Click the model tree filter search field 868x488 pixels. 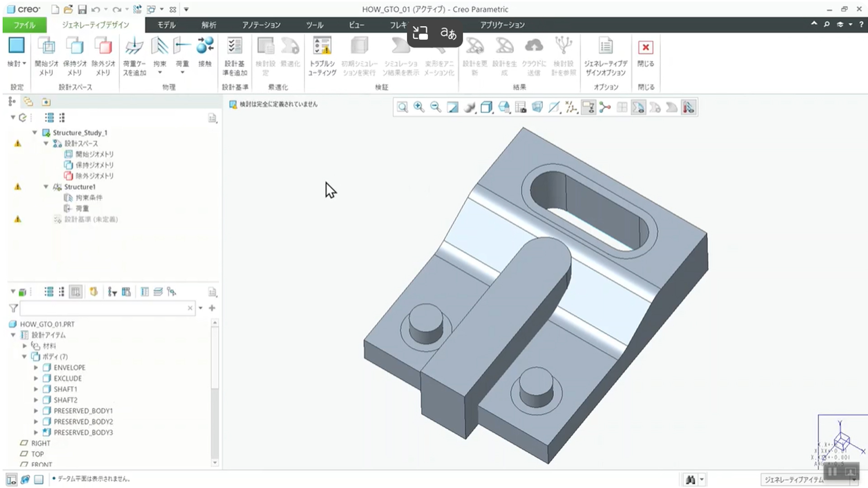coord(103,308)
